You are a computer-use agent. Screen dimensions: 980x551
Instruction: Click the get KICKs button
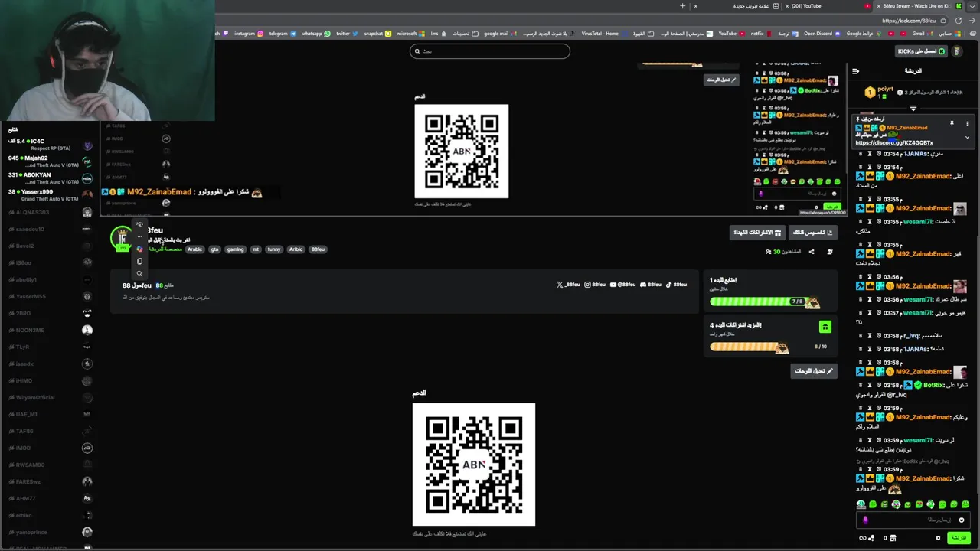[x=921, y=51]
